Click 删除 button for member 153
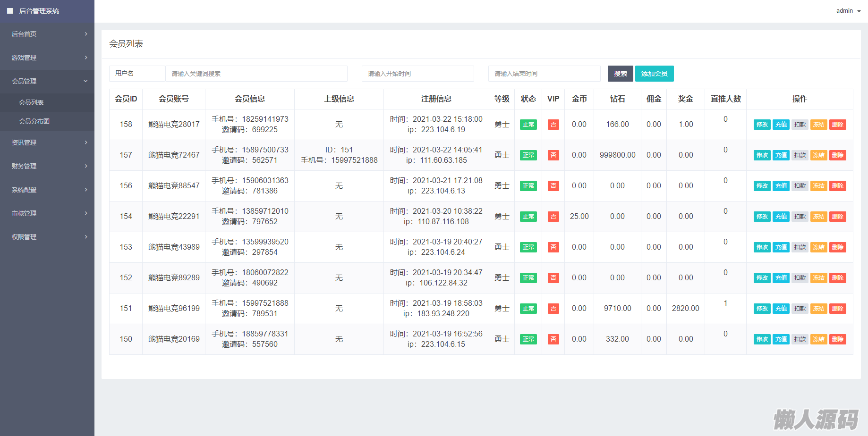Image resolution: width=868 pixels, height=436 pixels. pyautogui.click(x=837, y=247)
